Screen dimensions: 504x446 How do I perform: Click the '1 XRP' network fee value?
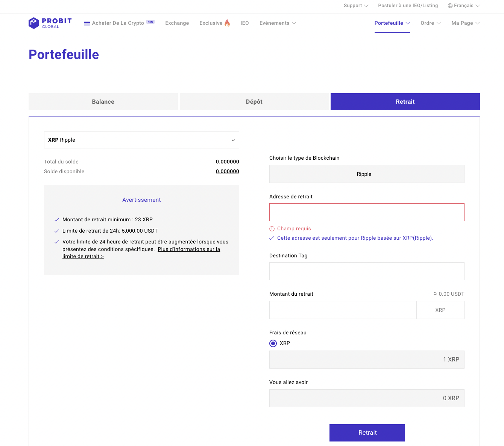(451, 360)
